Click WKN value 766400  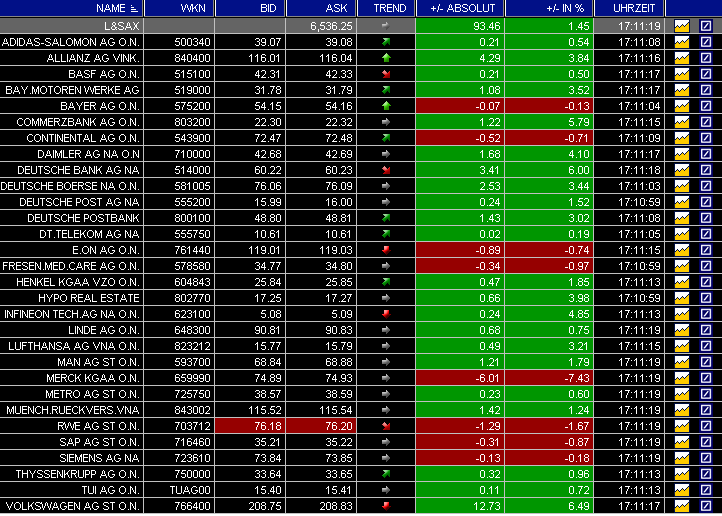(192, 506)
